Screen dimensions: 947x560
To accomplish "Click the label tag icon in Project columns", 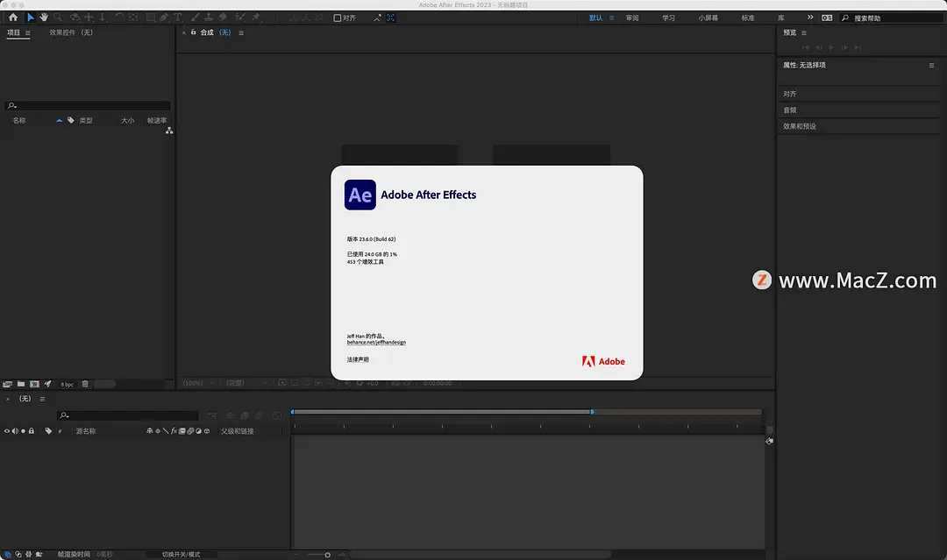I will [71, 120].
